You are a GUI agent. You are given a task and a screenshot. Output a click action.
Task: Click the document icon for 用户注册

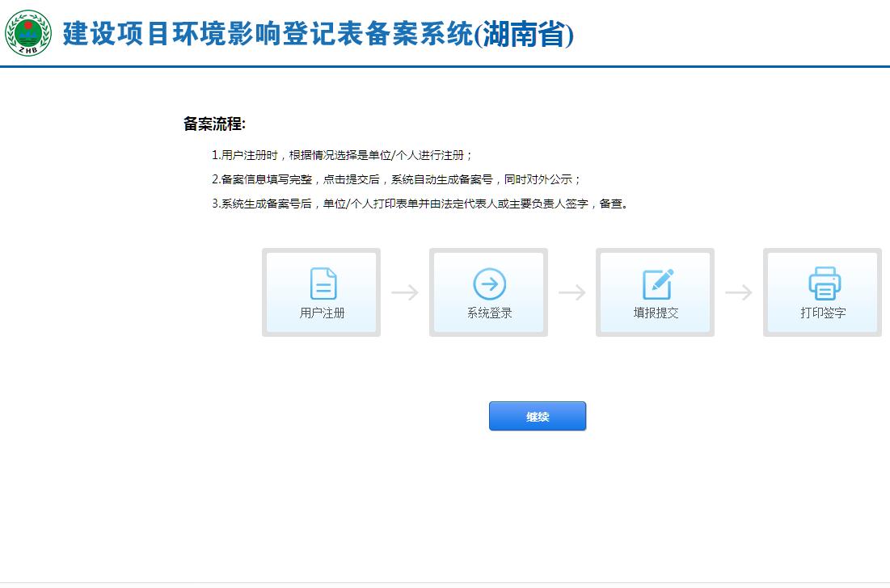click(x=323, y=283)
